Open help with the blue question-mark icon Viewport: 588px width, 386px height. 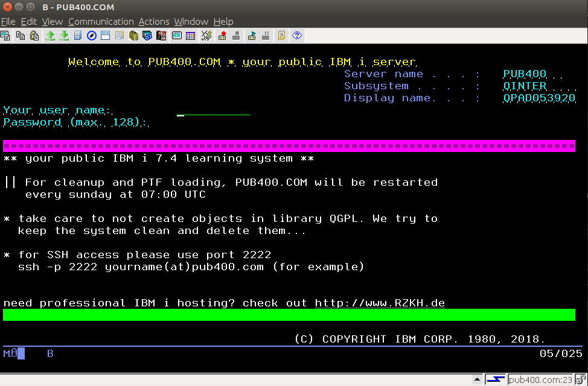pos(296,35)
